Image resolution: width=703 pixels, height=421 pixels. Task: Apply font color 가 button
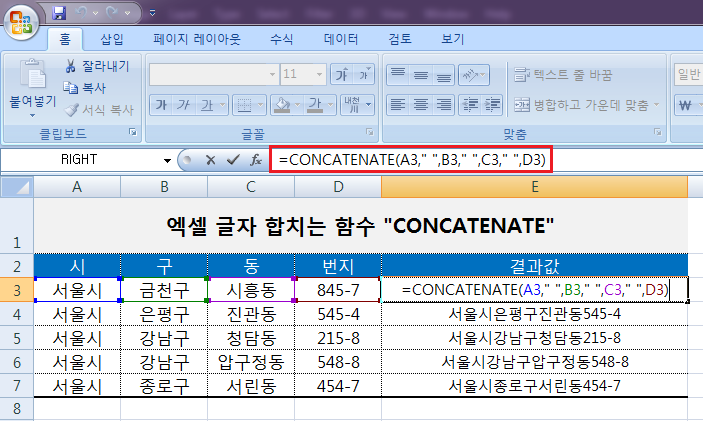pyautogui.click(x=315, y=105)
